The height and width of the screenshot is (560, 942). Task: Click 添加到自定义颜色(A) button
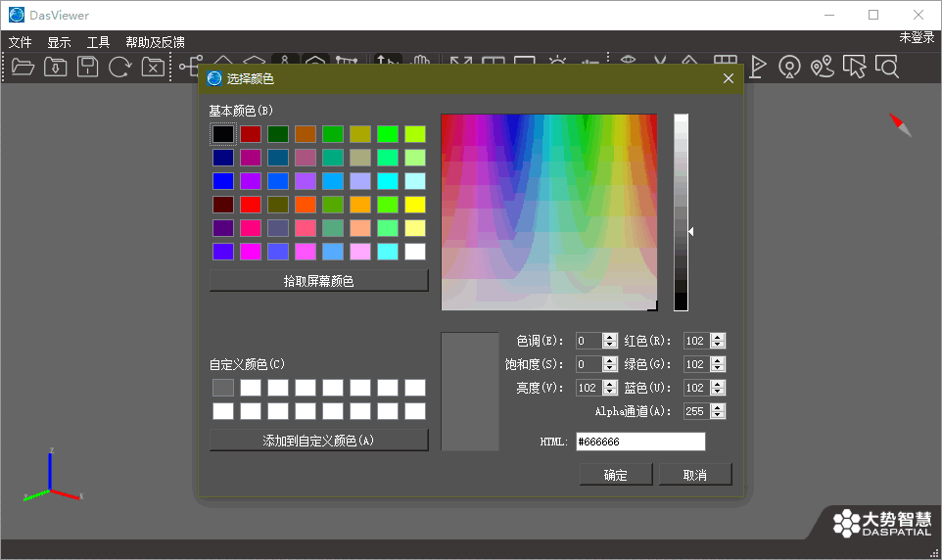(x=318, y=441)
